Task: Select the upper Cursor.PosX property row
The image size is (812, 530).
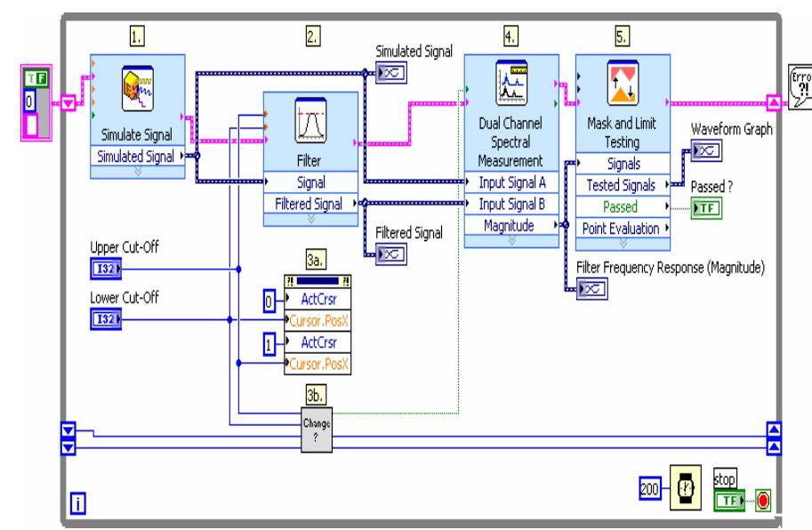Action: (x=318, y=320)
